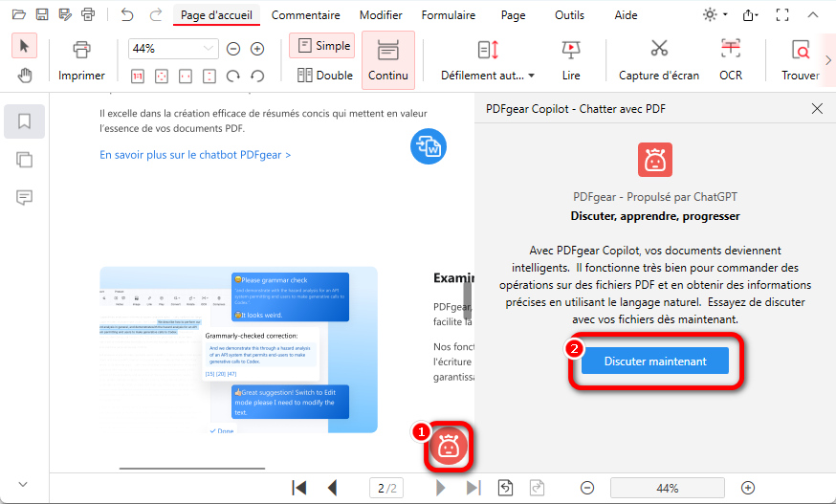Rotate the page clockwise
Viewport: 836px width, 504px height.
click(233, 77)
